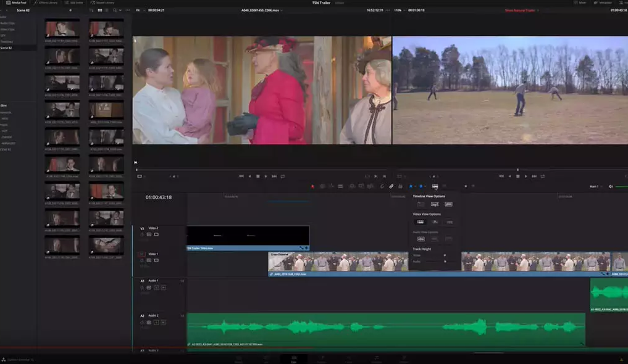Open source viewer Fit zoom dropdown
Viewport: 628px width, 364px height.
click(x=138, y=10)
